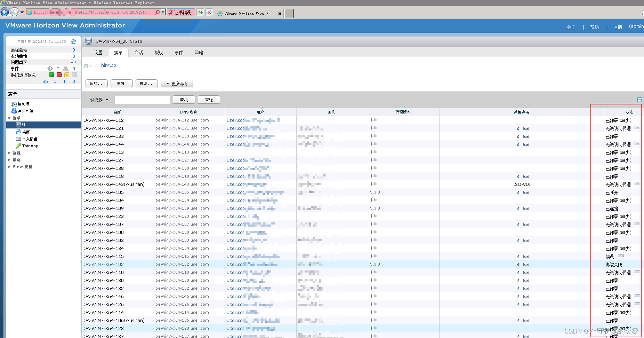Click the remote sessions count 3

point(74,50)
